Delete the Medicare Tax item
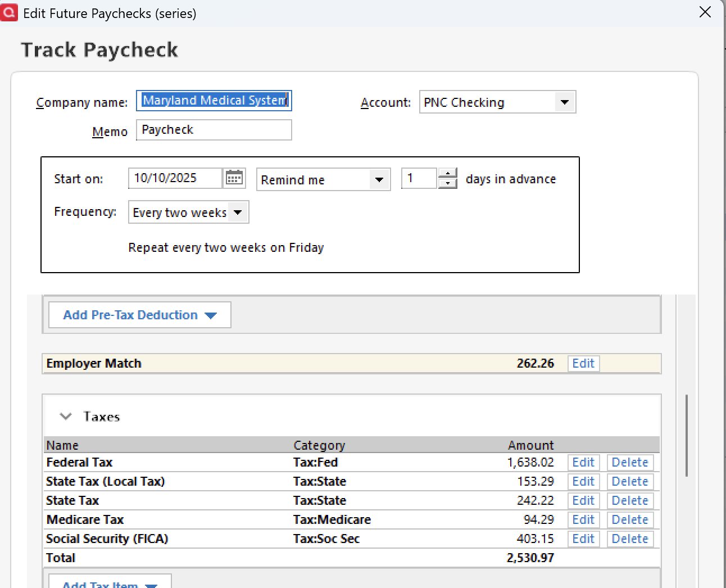726x588 pixels. (630, 519)
